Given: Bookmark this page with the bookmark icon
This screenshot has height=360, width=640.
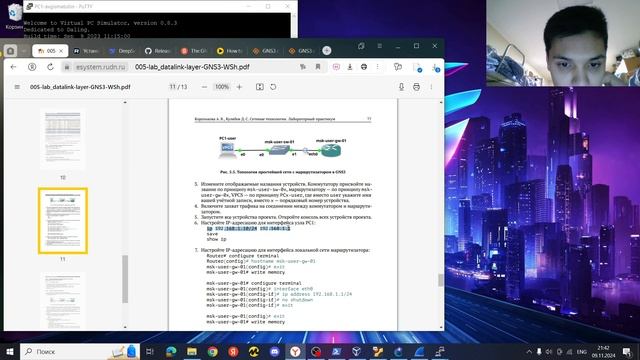Looking at the screenshot, I should tap(318, 67).
